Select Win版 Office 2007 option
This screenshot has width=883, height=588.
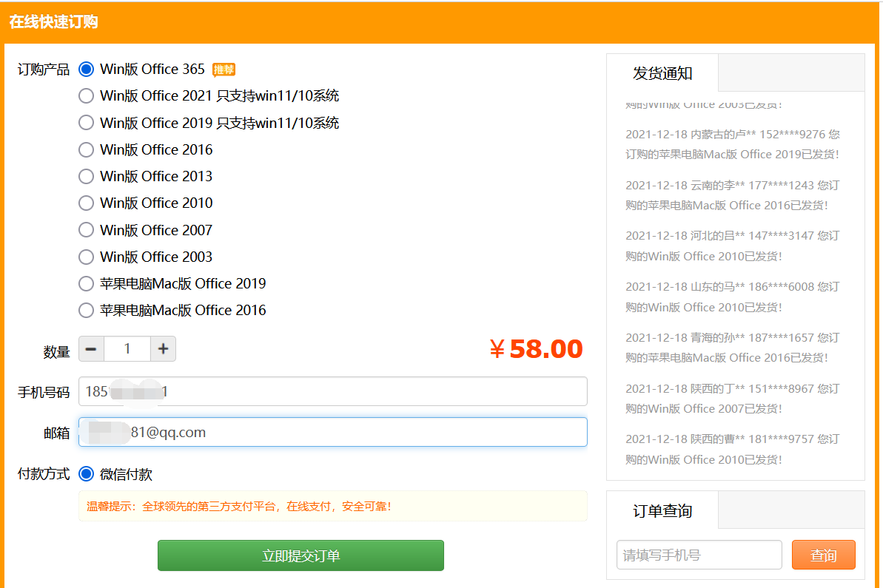[86, 229]
